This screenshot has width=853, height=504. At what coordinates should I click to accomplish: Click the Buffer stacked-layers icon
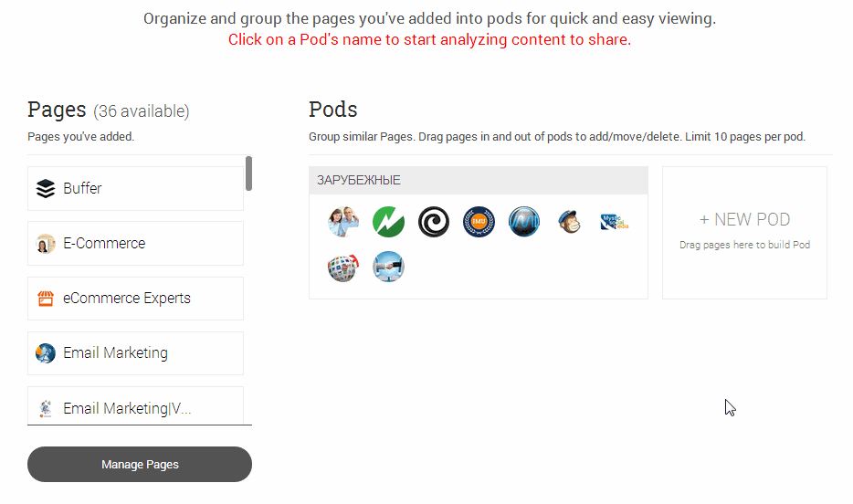click(x=46, y=189)
